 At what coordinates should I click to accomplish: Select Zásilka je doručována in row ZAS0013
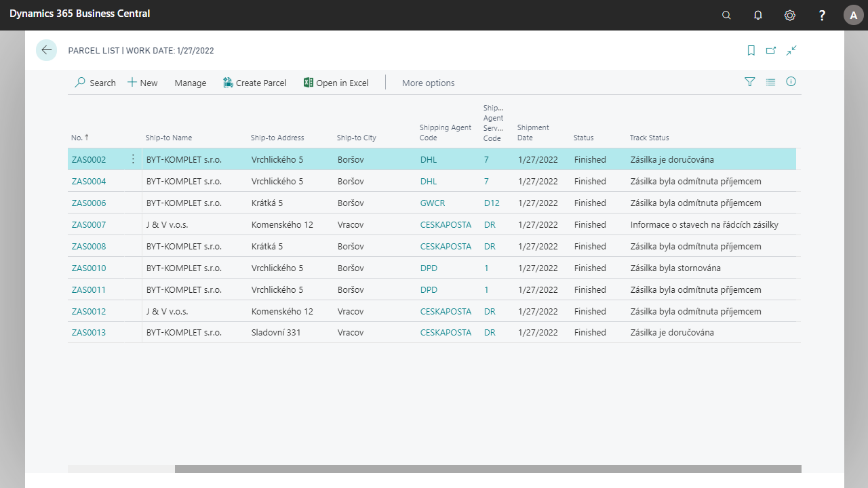(x=672, y=333)
